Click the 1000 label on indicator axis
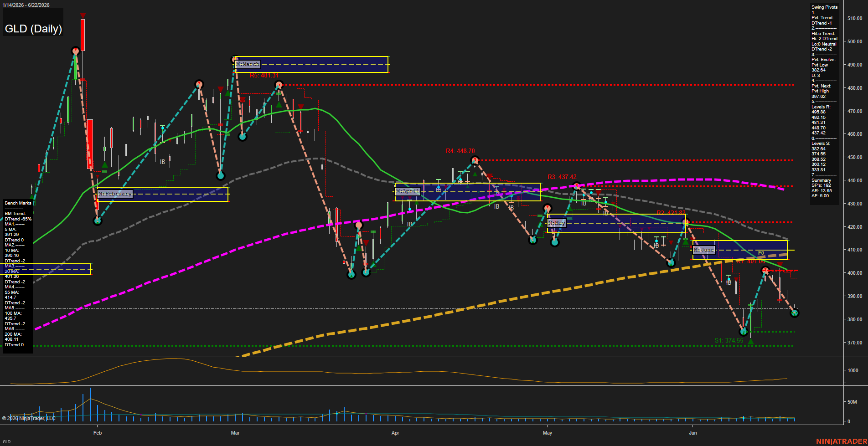Viewport: 868px width, 446px height. [853, 370]
